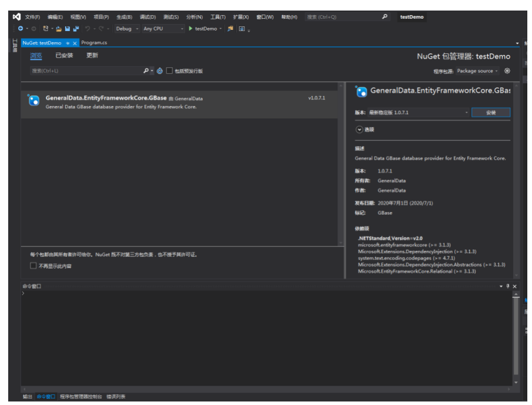
Task: Click the magnifier in the top search box
Action: pyautogui.click(x=384, y=16)
